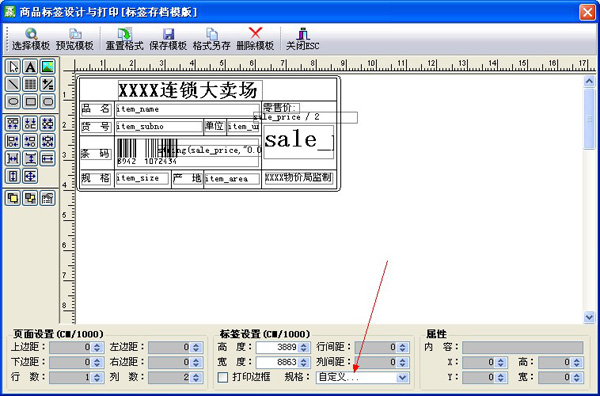Click the canvas scrollbar down arrow
The height and width of the screenshot is (396, 600).
coord(589,317)
